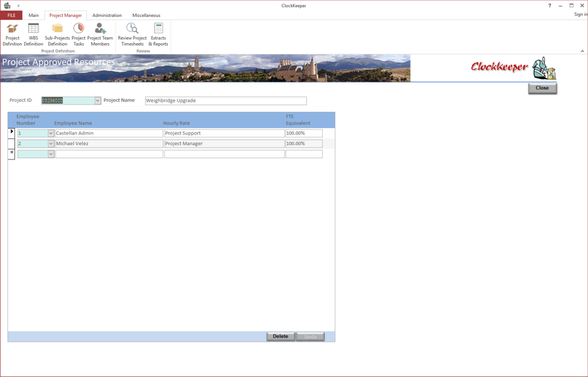Open Project Tasks
The height and width of the screenshot is (377, 588).
tap(78, 34)
